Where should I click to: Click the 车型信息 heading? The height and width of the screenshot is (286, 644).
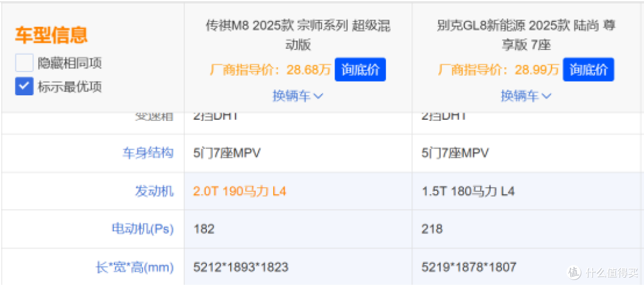tap(51, 36)
